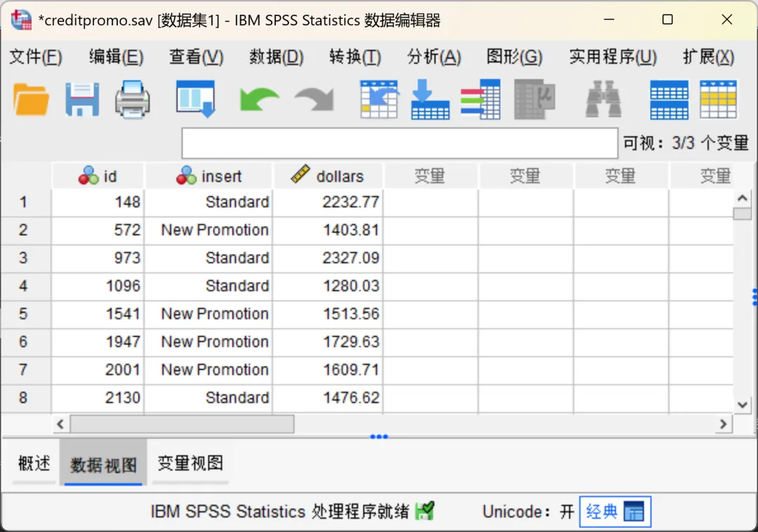Screen dimensions: 758x532
Task: Select the id column header
Action: tap(98, 176)
